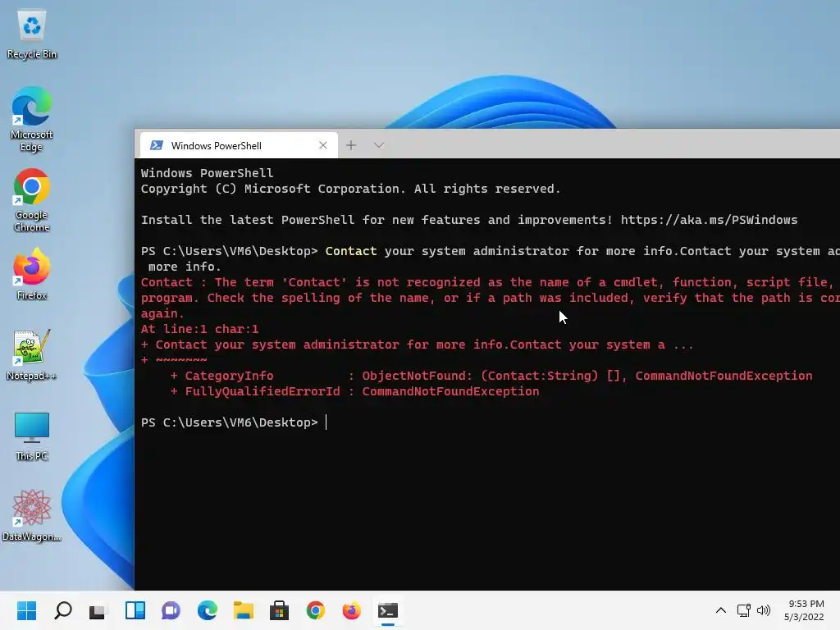This screenshot has height=630, width=840.
Task: Click the Windows Terminal taskbar icon
Action: point(388,610)
